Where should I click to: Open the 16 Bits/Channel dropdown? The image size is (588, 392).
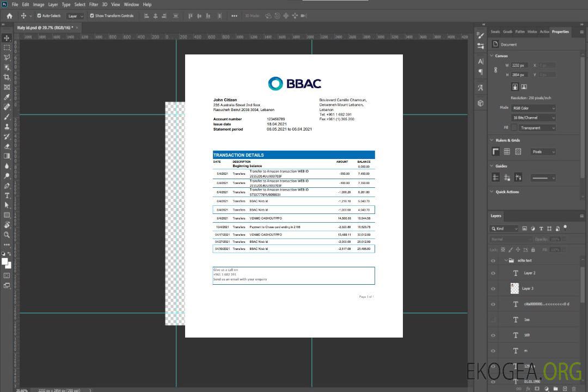click(533, 118)
